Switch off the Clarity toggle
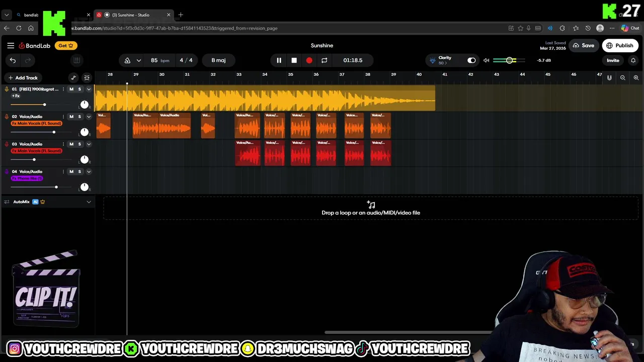 click(x=471, y=60)
